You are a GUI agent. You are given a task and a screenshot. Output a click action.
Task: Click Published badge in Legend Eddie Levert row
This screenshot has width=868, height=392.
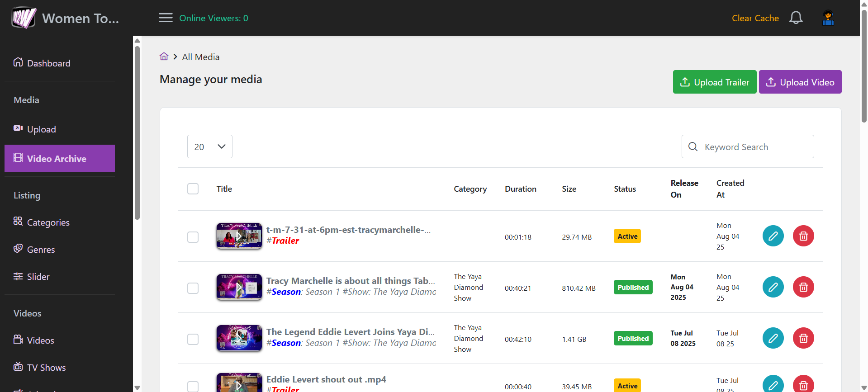(633, 338)
